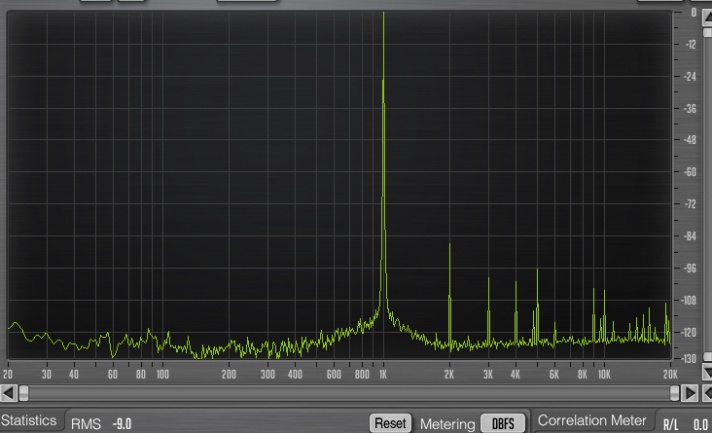This screenshot has width=712, height=433.
Task: Reset the RMS statistics
Action: 391,423
